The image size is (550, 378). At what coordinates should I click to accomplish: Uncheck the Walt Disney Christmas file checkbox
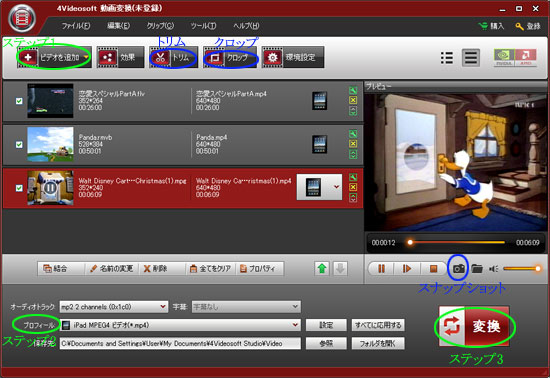tap(19, 188)
